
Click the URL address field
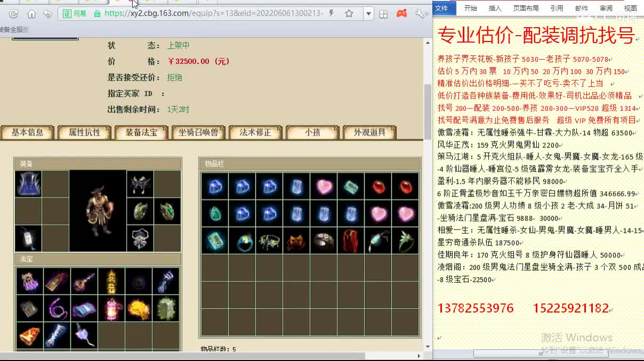coord(213,13)
